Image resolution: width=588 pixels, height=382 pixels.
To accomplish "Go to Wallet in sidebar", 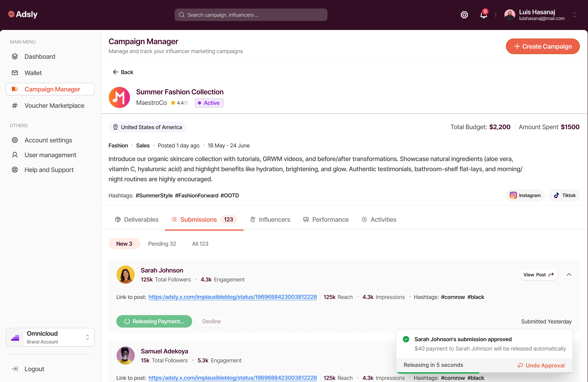I will pyautogui.click(x=33, y=73).
